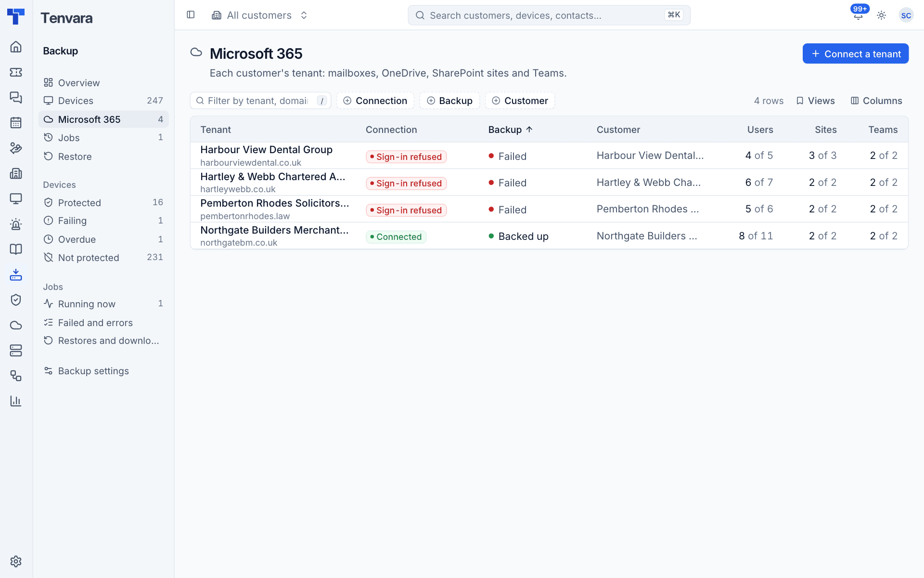Open Failed and errors jobs
The image size is (924, 578).
pos(103,323)
